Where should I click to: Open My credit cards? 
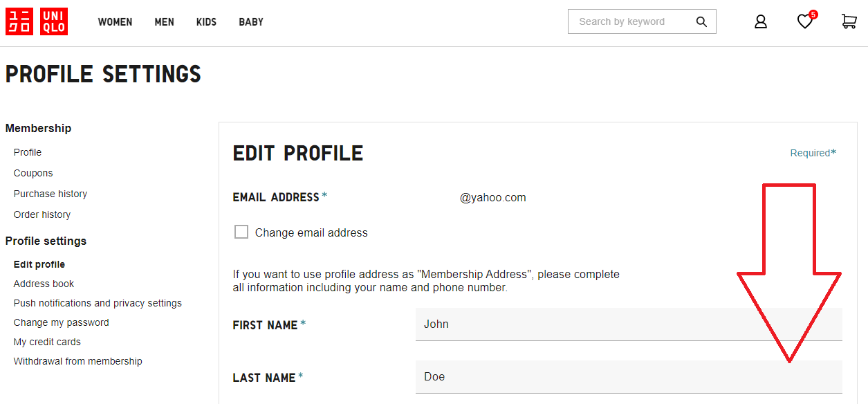pos(47,342)
